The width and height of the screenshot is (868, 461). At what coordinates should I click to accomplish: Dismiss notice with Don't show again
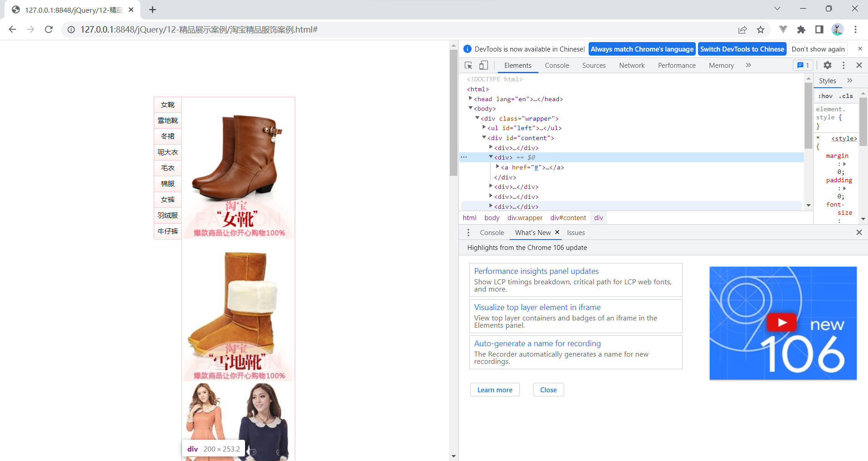pos(818,49)
